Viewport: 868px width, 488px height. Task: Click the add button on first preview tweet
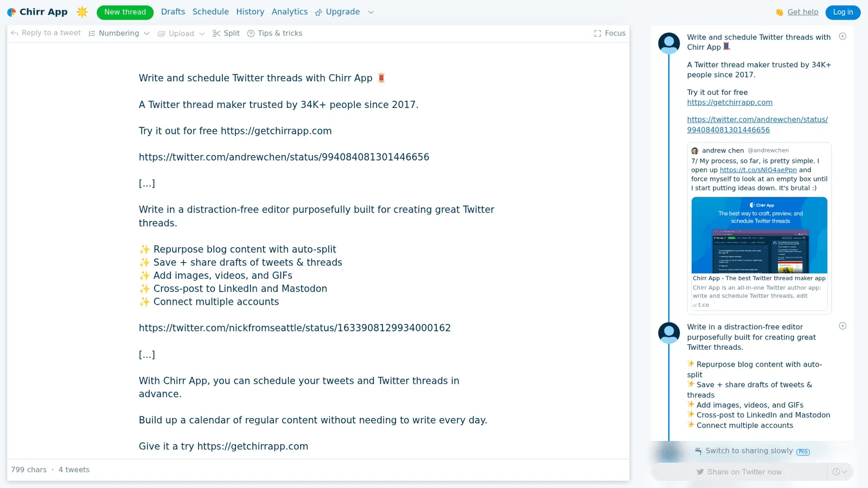843,36
